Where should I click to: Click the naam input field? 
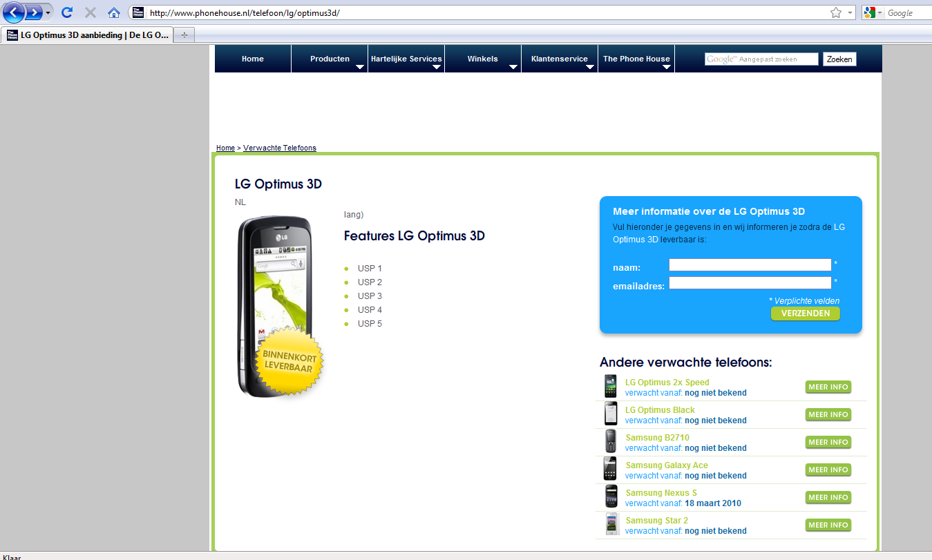pos(750,264)
